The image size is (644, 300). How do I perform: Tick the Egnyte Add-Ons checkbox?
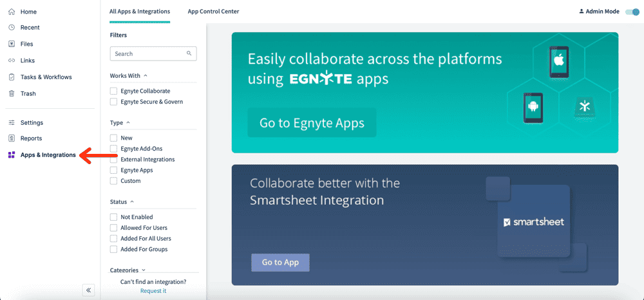[114, 149]
